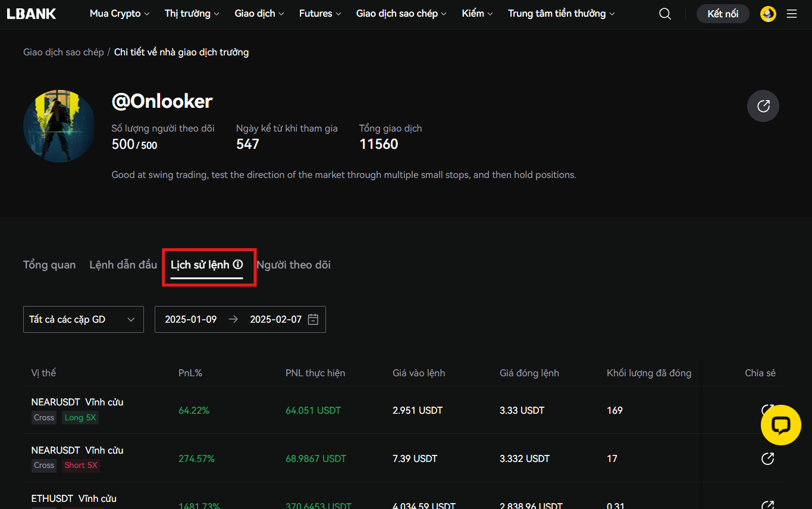The height and width of the screenshot is (509, 812).
Task: Click the Kết nối button
Action: 723,14
